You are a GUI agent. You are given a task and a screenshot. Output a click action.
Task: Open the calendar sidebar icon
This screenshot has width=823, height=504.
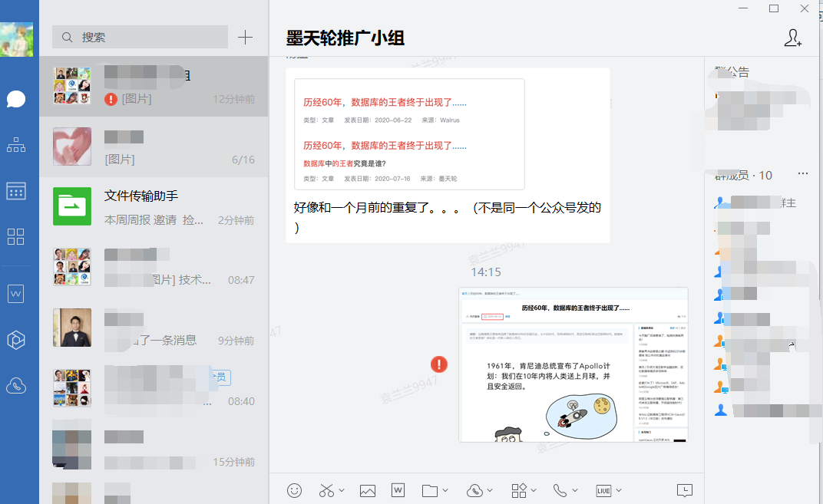coord(16,191)
